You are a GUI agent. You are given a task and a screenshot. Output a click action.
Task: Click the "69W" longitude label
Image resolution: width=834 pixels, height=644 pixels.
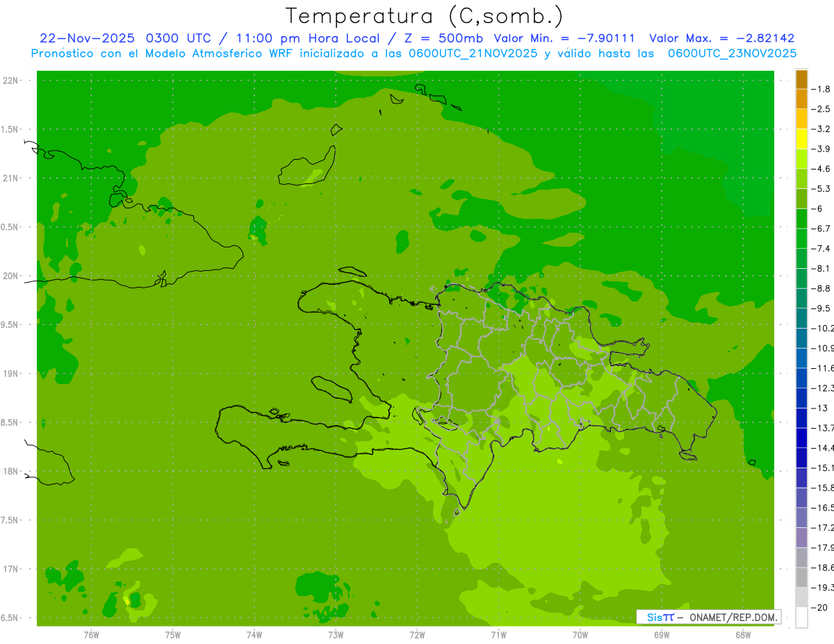[661, 636]
